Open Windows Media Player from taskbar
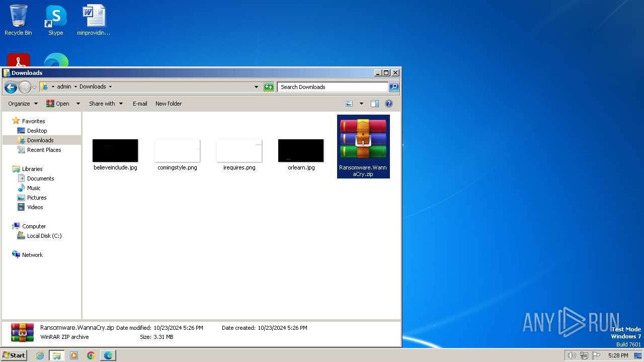Viewport: 644px width, 362px height. (74, 355)
